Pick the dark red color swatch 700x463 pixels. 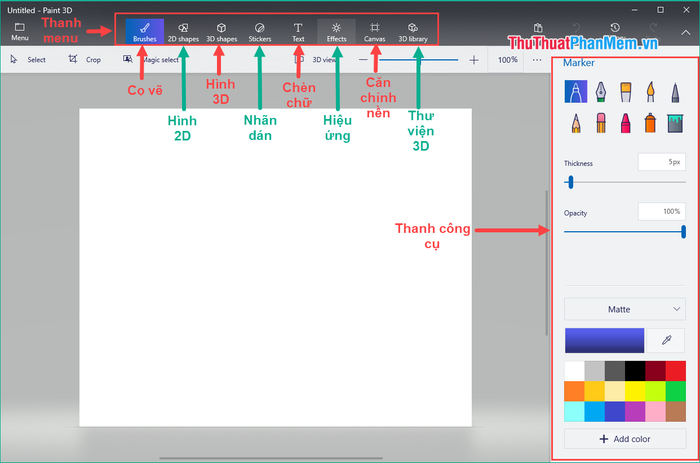pos(655,371)
